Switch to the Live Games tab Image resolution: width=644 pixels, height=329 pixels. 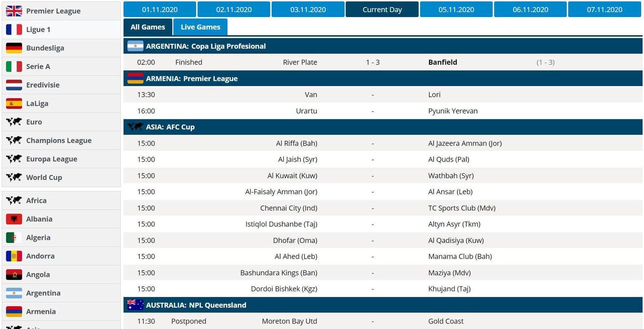[x=200, y=27]
